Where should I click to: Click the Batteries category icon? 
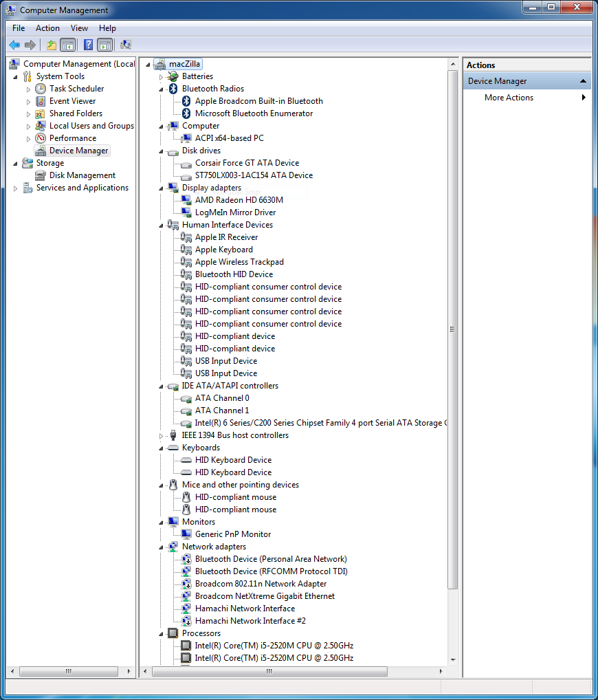pyautogui.click(x=173, y=76)
